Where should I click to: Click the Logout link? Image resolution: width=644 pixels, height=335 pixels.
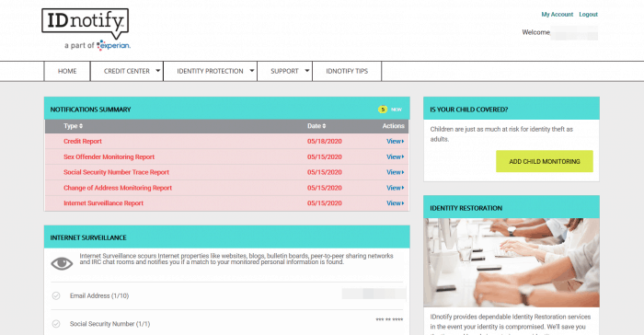pos(588,15)
